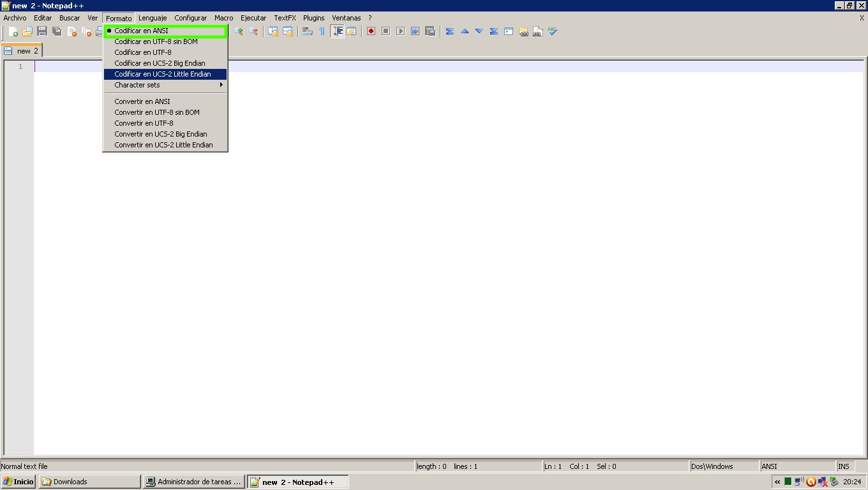
Task: Click the second blue hourglass-shaped toolbar icon
Action: [494, 31]
